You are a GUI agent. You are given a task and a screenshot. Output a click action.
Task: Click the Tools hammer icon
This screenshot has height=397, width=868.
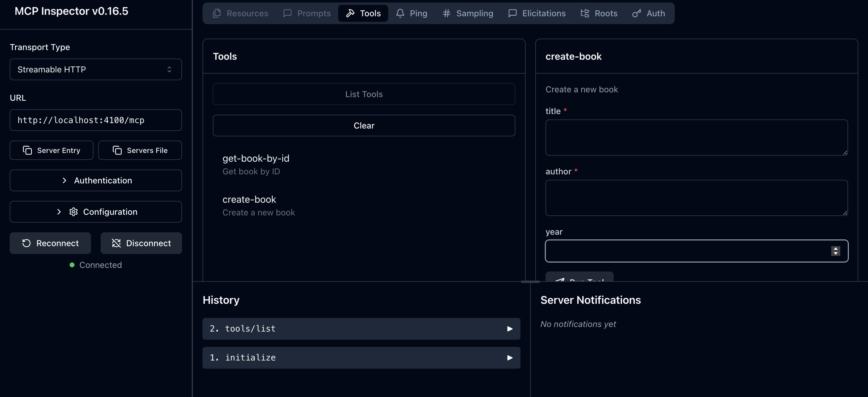coord(350,13)
